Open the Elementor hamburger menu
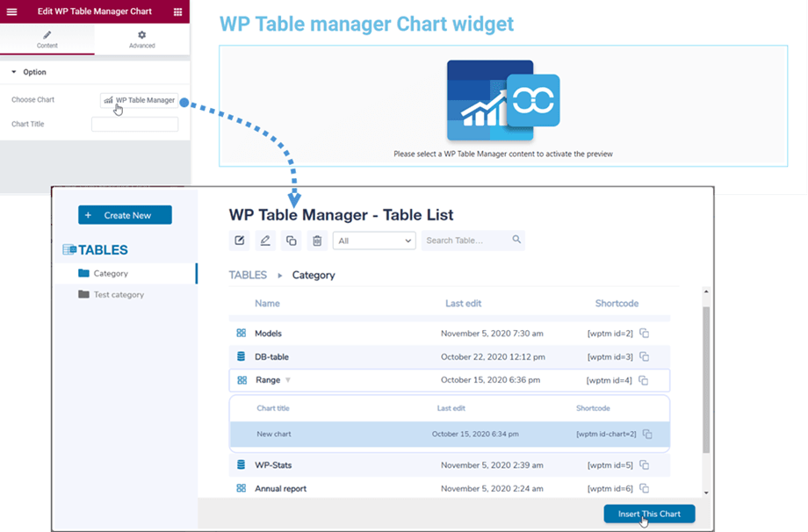The image size is (808, 532). pos(11,11)
